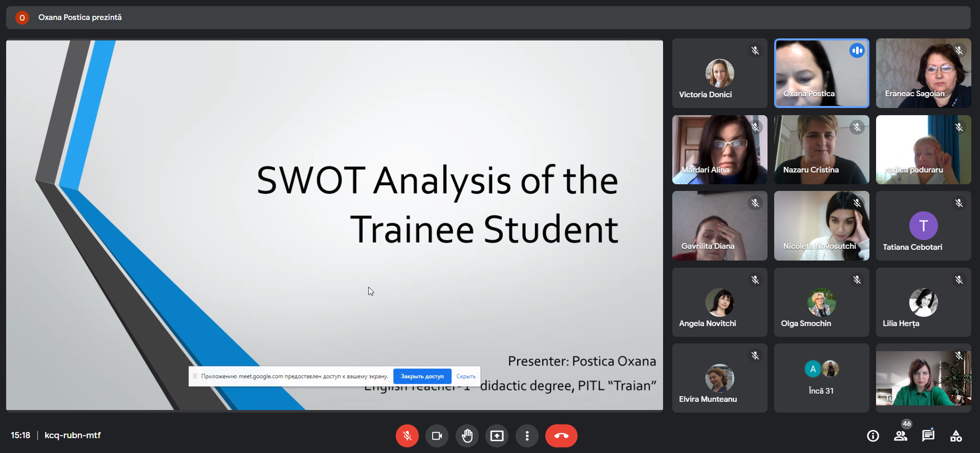Show the participants list panel

[x=900, y=436]
